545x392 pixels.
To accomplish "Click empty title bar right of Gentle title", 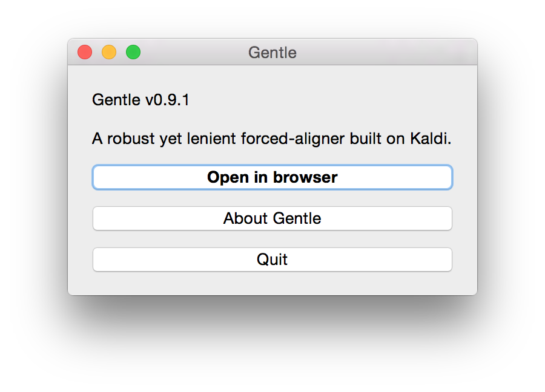I will (388, 53).
